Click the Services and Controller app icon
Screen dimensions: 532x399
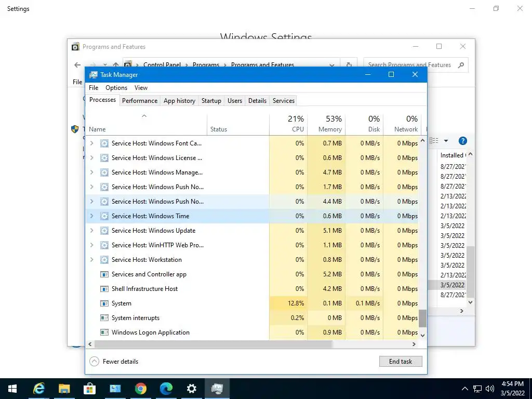[x=104, y=274]
